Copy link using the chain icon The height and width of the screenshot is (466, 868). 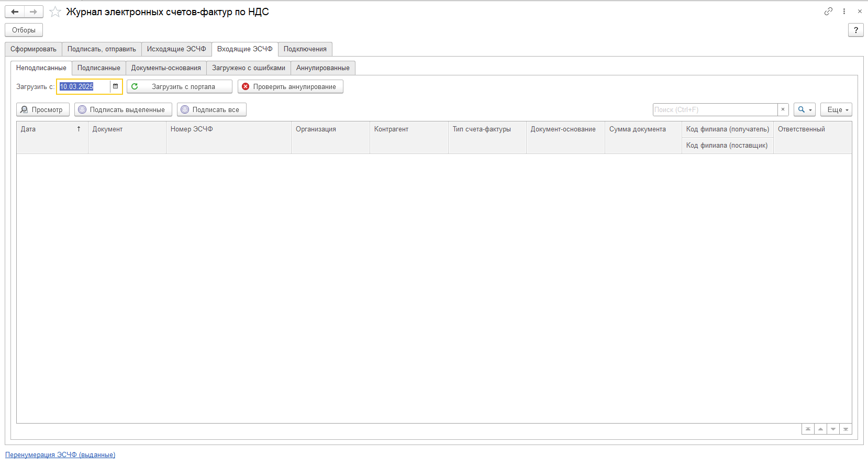tap(828, 11)
